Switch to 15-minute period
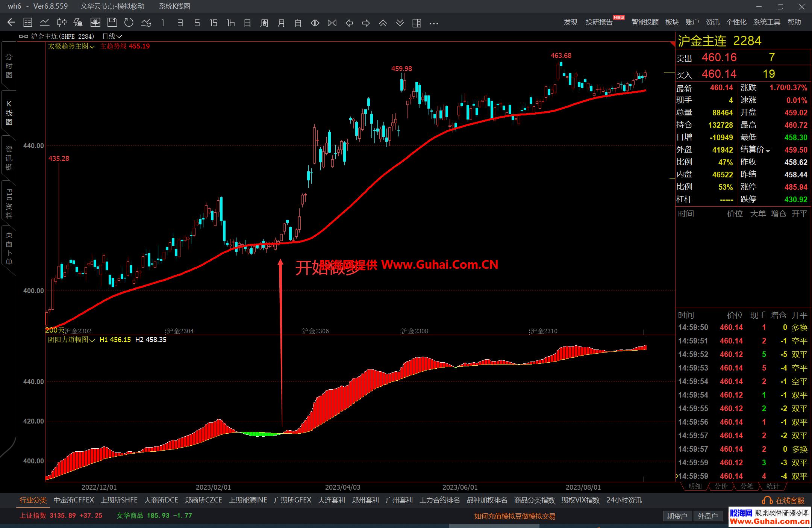Image resolution: width=812 pixels, height=528 pixels. click(214, 23)
